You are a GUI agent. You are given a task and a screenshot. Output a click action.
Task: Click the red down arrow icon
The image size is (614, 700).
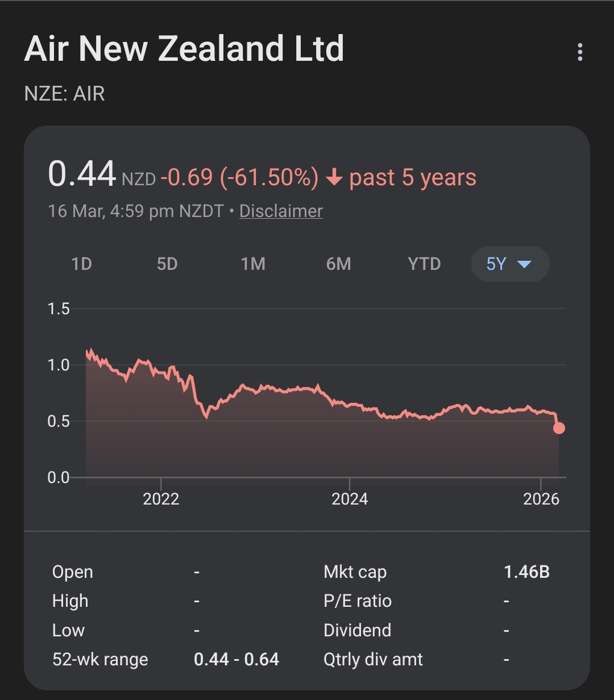(x=334, y=179)
